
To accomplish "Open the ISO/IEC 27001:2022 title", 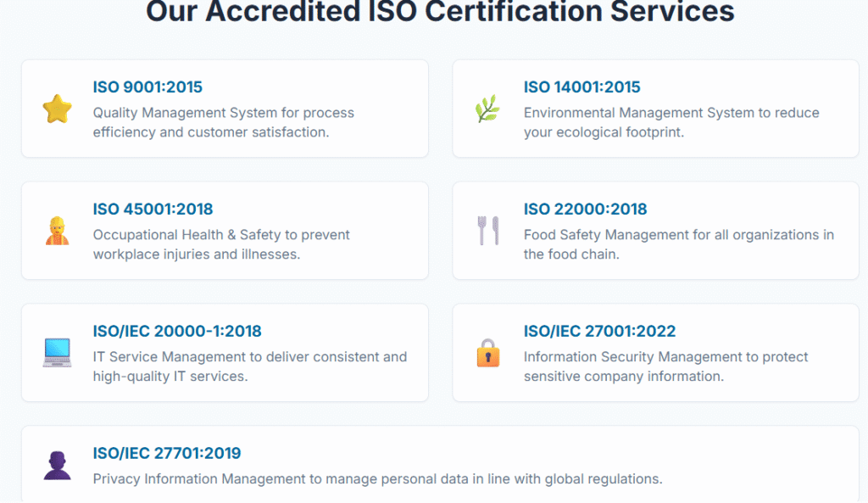I will pyautogui.click(x=599, y=332).
